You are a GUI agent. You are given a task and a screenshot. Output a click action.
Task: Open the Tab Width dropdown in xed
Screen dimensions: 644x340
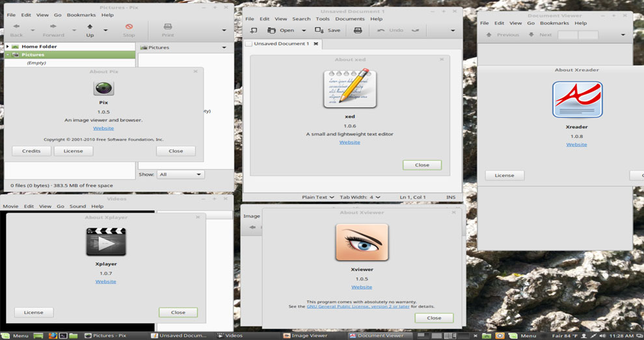360,198
